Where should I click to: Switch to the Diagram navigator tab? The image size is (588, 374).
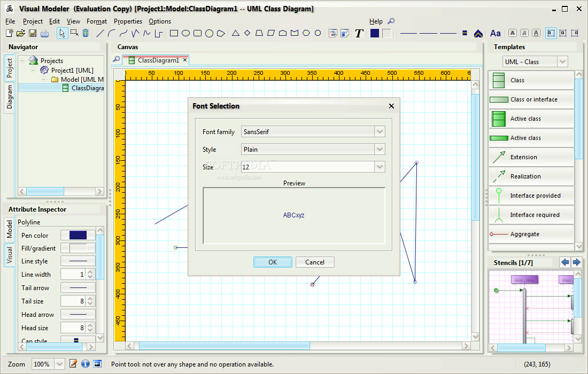[x=10, y=97]
